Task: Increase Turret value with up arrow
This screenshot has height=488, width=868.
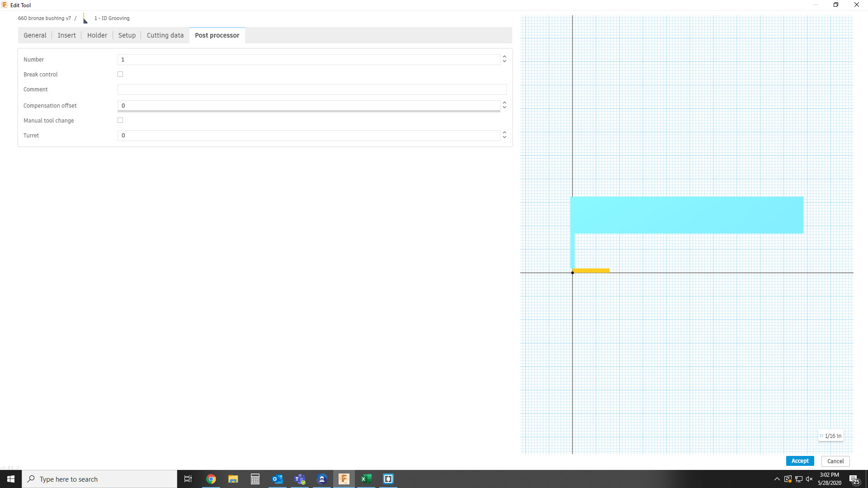Action: (x=505, y=133)
